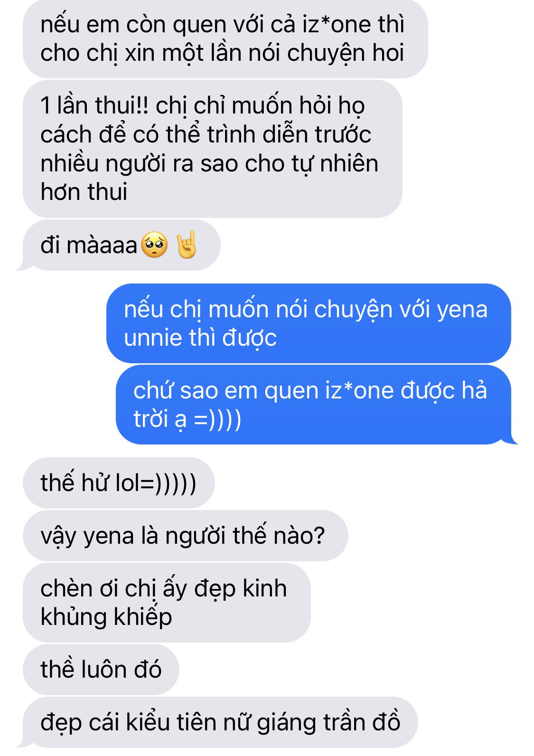This screenshot has height=756, width=534.
Task: Tap the rock-on hand emoji
Action: point(186,245)
